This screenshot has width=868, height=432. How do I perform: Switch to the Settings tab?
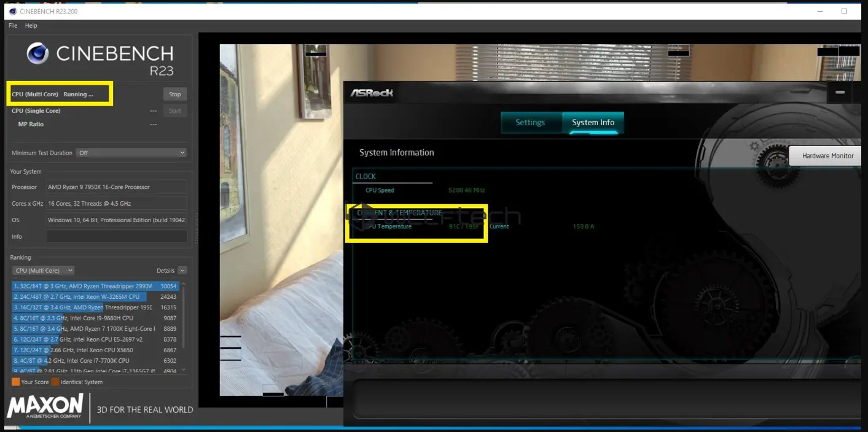(x=530, y=122)
